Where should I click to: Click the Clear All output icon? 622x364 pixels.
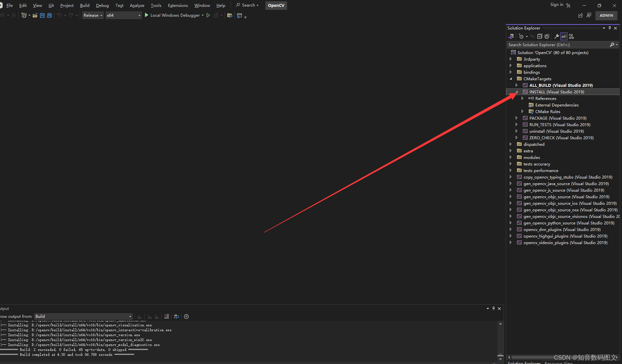click(167, 316)
